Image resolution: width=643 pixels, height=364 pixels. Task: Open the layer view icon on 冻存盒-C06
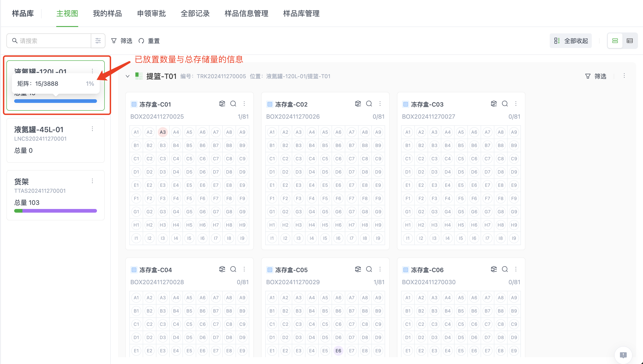tap(494, 269)
